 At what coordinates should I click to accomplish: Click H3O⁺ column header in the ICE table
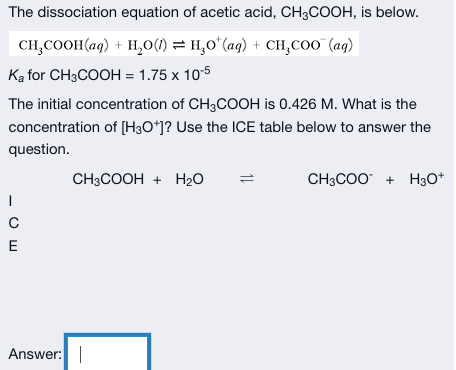coord(427,179)
